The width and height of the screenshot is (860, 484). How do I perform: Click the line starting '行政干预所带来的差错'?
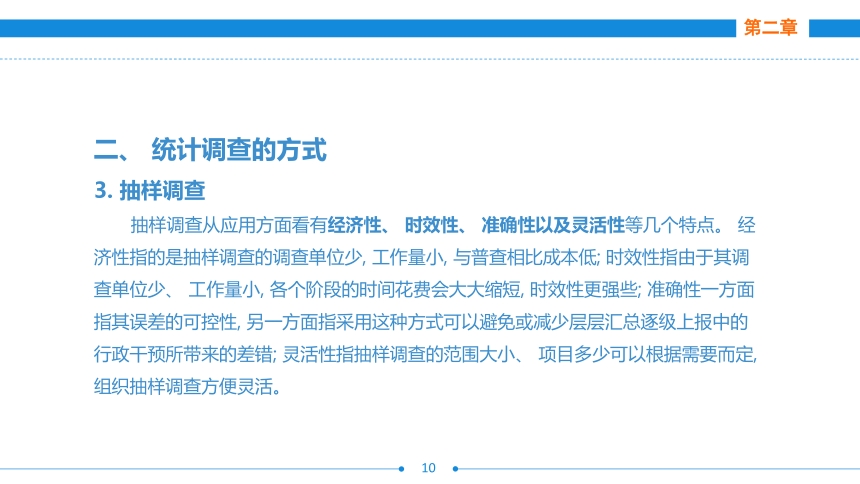pyautogui.click(x=426, y=354)
